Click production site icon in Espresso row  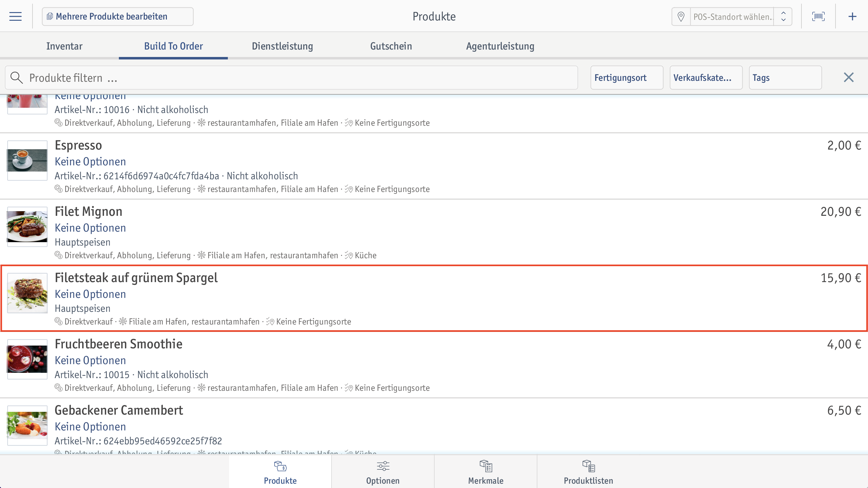(x=349, y=189)
